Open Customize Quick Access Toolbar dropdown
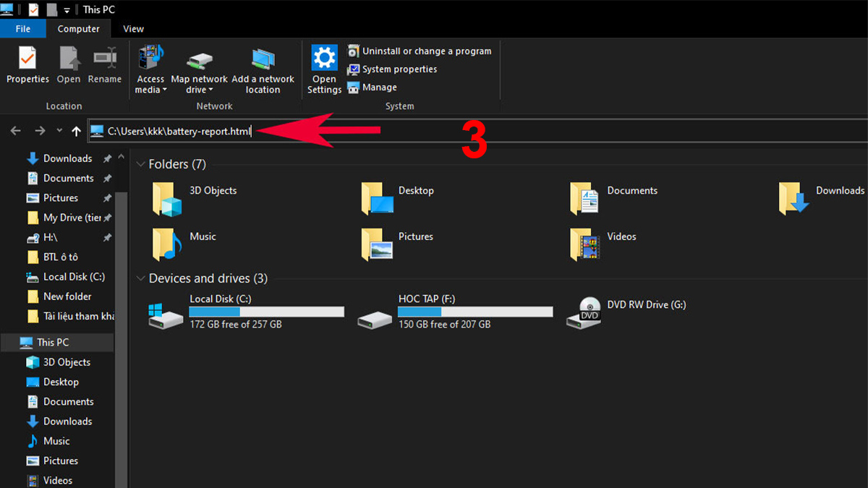Viewport: 868px width, 488px height. (x=67, y=10)
